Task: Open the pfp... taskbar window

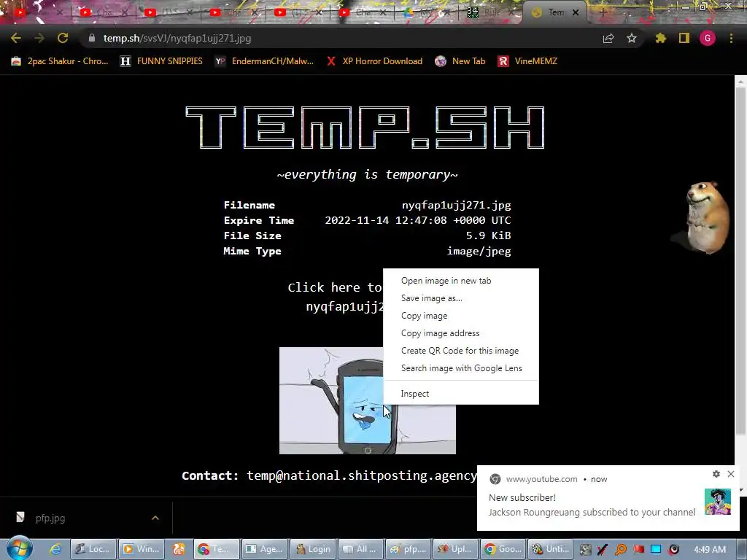Action: [x=408, y=549]
